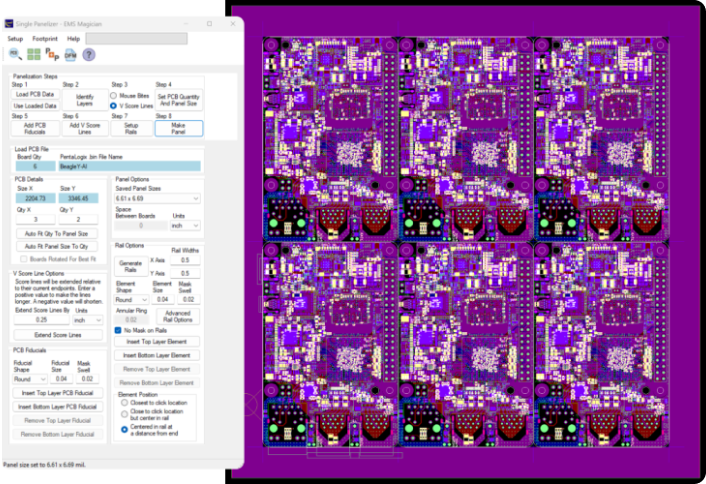Viewport: 706px width, 484px height.
Task: Toggle No Mask on Rails checkbox
Action: click(x=118, y=330)
